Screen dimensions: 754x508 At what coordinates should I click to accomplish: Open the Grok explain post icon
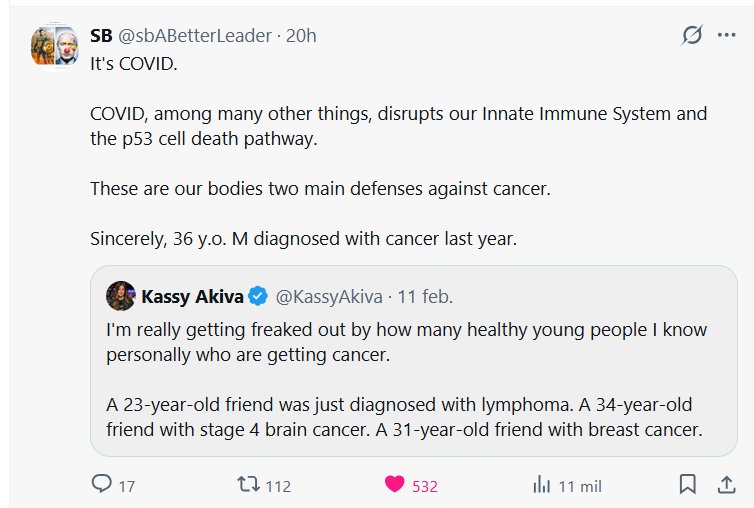tap(691, 35)
